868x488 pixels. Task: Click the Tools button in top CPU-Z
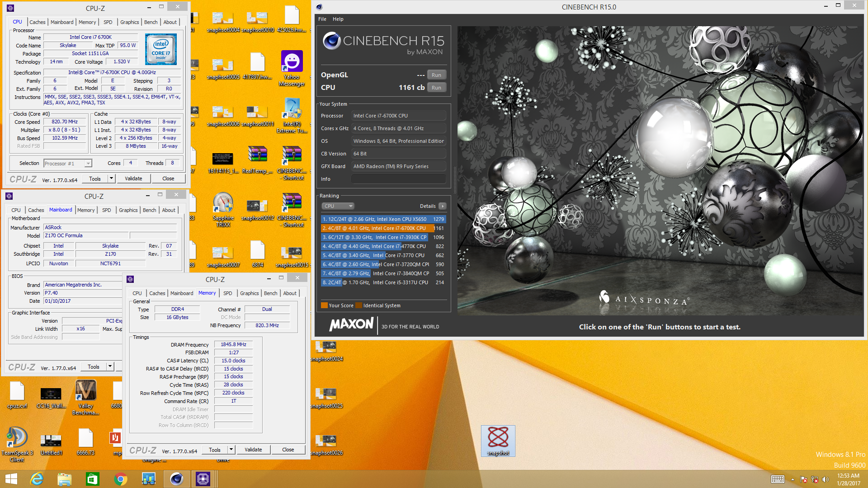point(95,178)
